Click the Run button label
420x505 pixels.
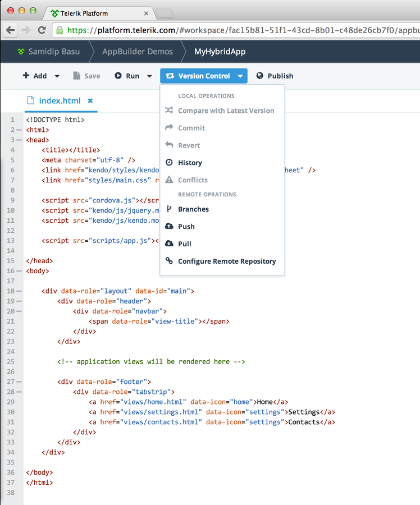point(133,76)
